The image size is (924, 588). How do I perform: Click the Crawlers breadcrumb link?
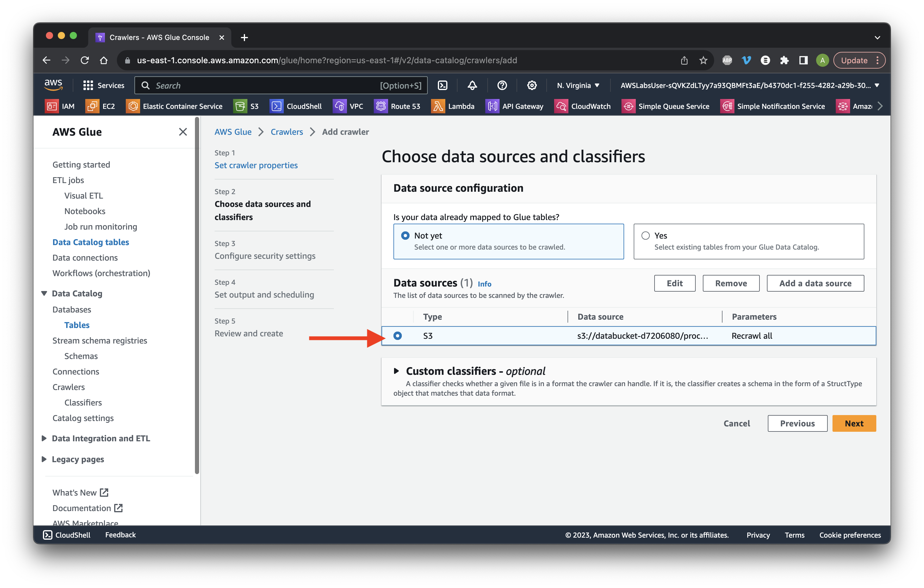click(287, 132)
